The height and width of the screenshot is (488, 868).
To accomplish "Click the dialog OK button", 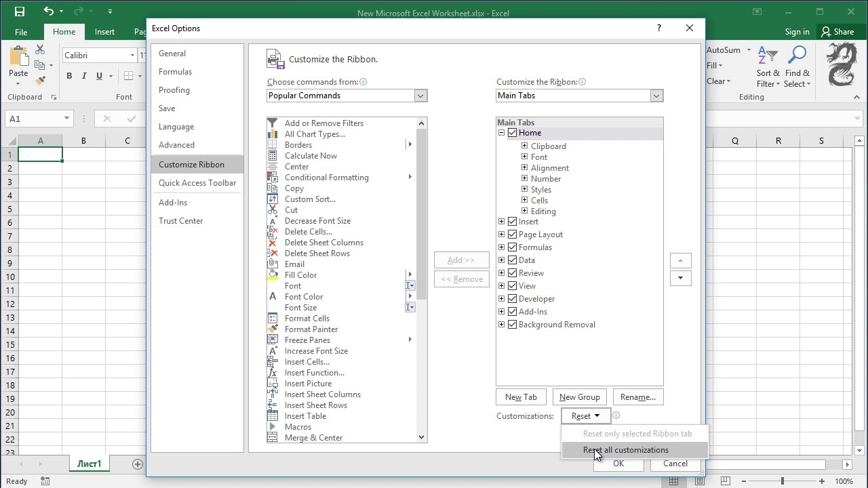I will click(618, 464).
